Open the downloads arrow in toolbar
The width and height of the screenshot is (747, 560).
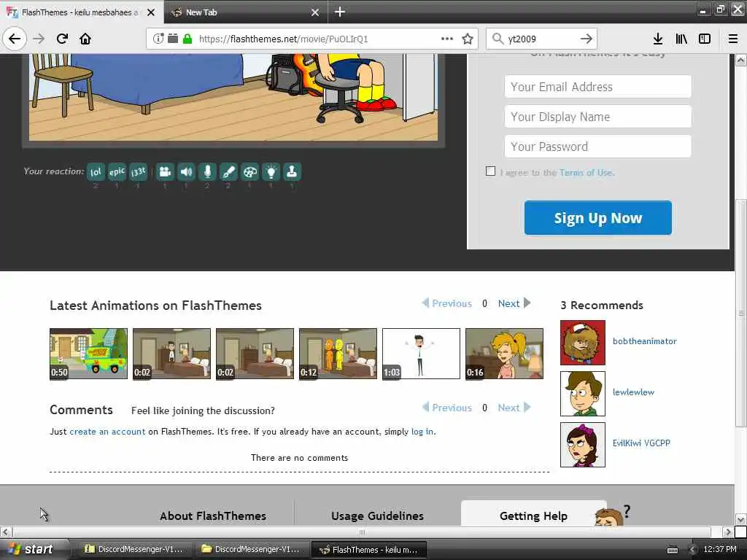[x=658, y=39]
